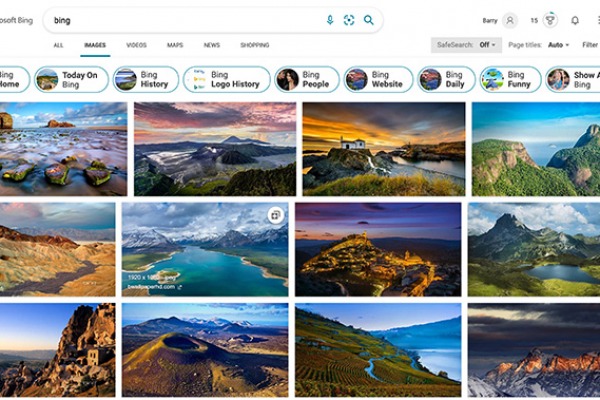Open the green volcanic cone image
Screen dimensions: 600x400
click(x=205, y=350)
